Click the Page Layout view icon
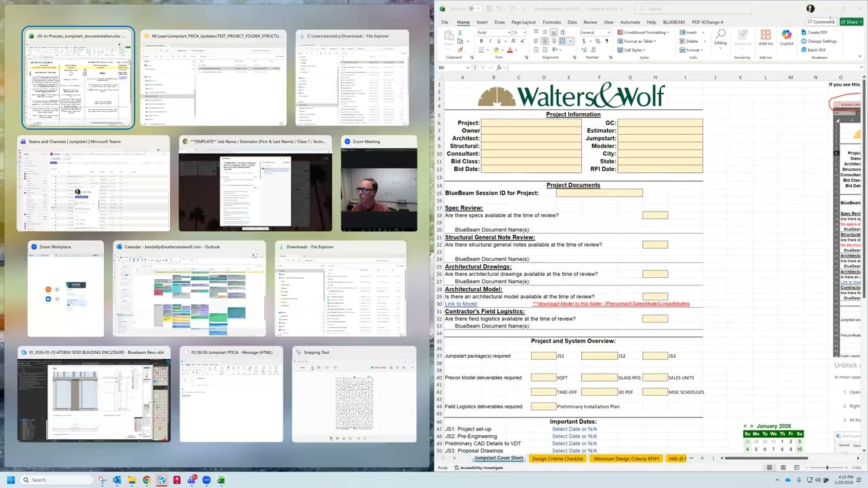Screen dimensions: 868x488 coord(782,468)
